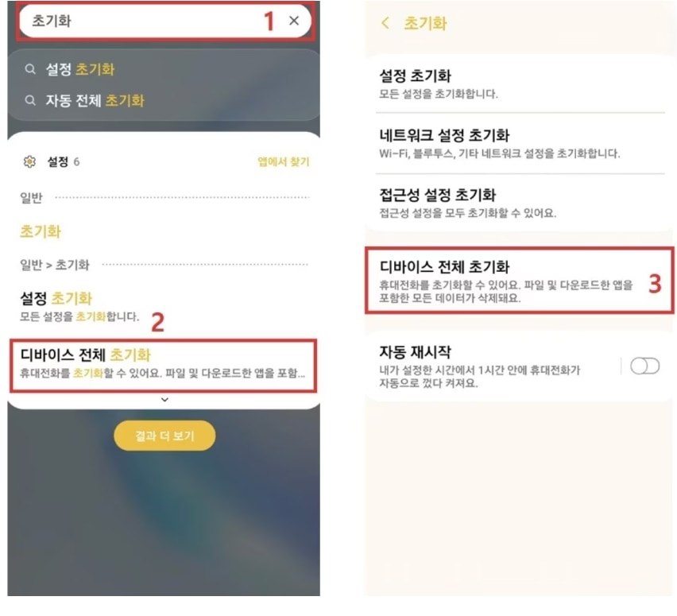Choose 디바이스 전체 초기화 on 초기화 page
The width and height of the screenshot is (677, 616).
[520, 280]
